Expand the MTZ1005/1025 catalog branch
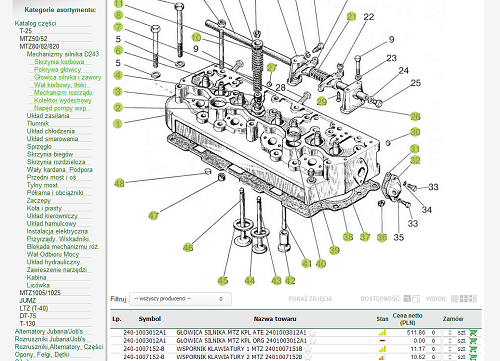The image size is (500, 361). (40, 293)
